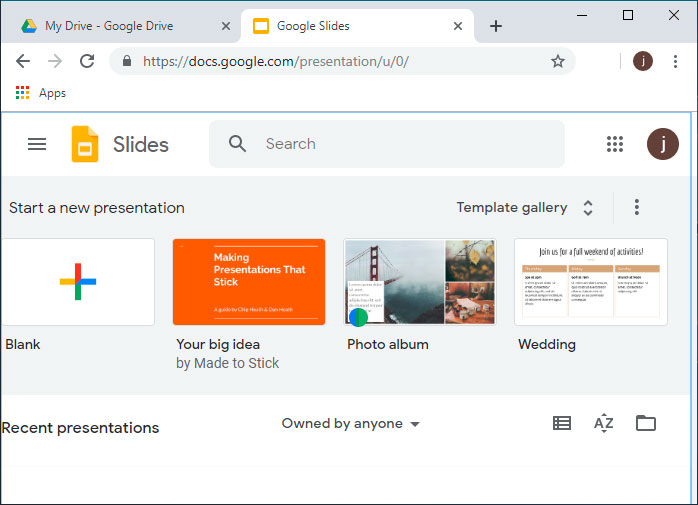Open the Google account avatar in Slides header
698x505 pixels.
[x=662, y=144]
